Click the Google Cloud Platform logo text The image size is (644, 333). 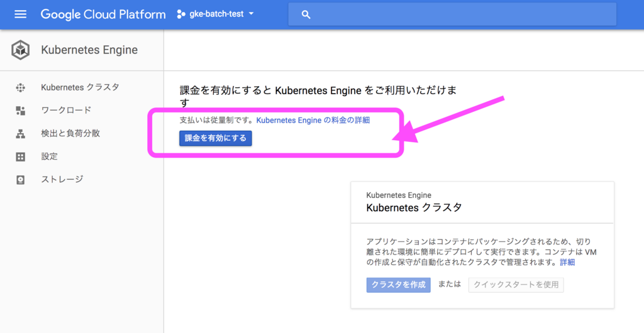[103, 14]
